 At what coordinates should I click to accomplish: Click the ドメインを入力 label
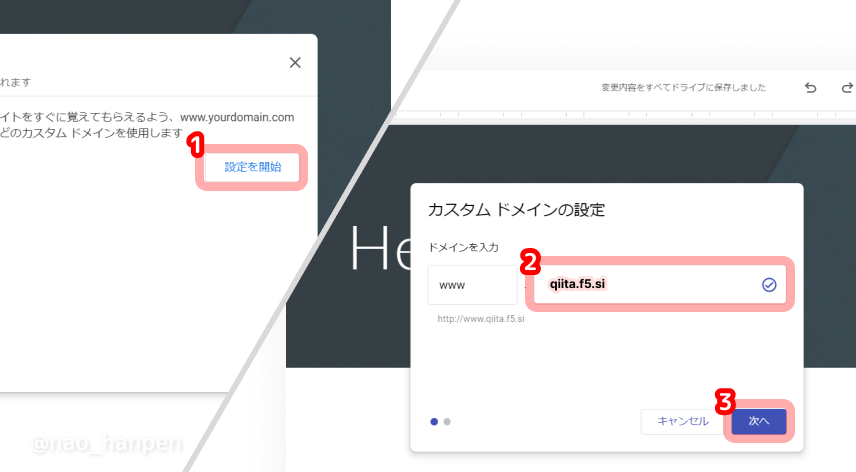(x=463, y=247)
